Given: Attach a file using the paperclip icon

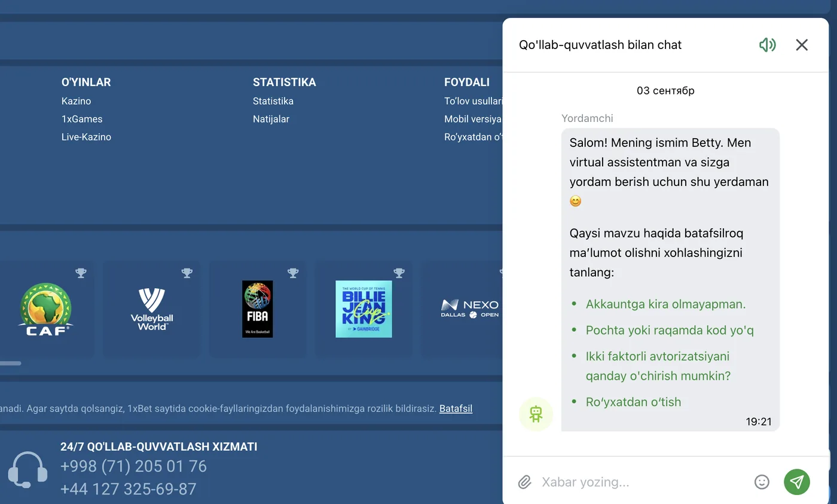Looking at the screenshot, I should 524,482.
